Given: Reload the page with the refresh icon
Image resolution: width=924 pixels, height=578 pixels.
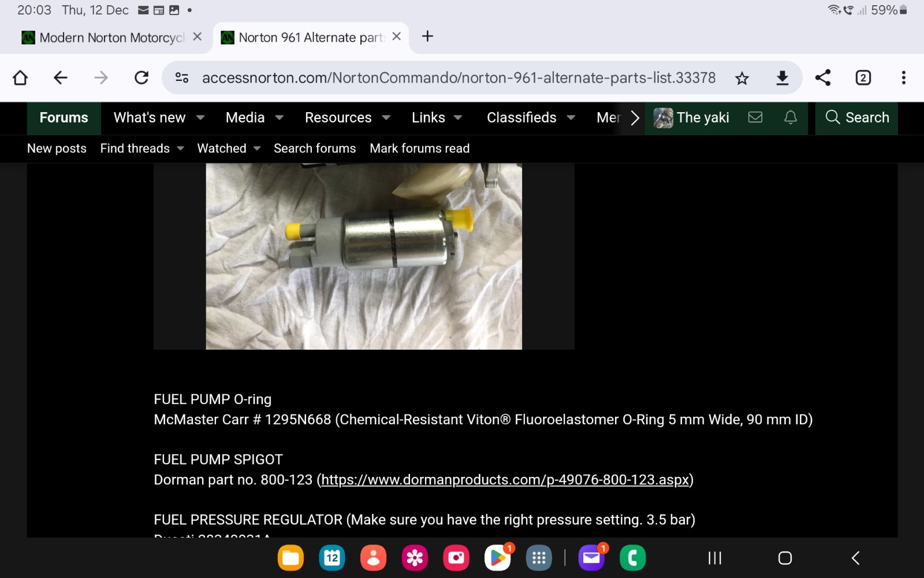Looking at the screenshot, I should pos(141,77).
